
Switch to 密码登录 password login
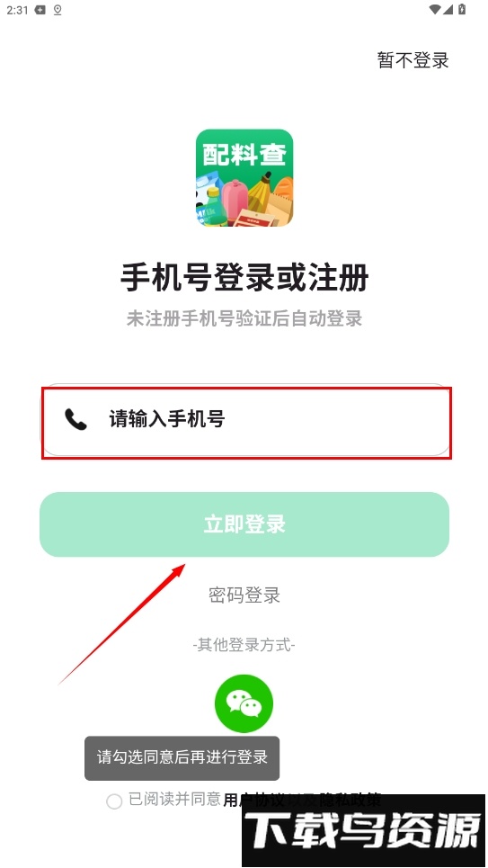click(244, 595)
